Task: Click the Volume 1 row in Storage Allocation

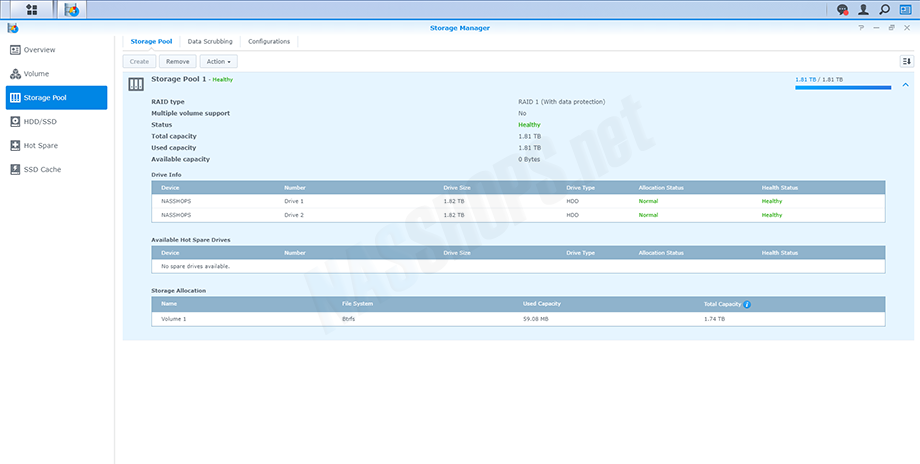Action: pyautogui.click(x=518, y=319)
